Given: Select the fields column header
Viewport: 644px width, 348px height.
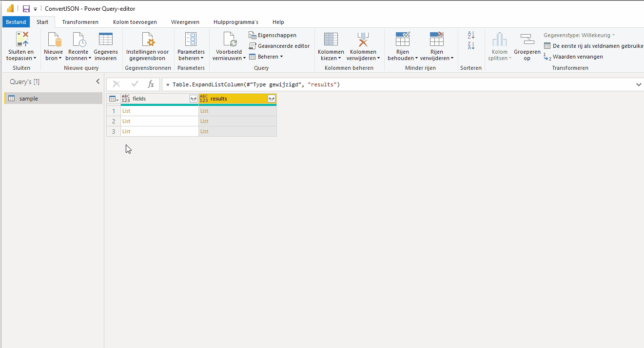Looking at the screenshot, I should pyautogui.click(x=159, y=99).
